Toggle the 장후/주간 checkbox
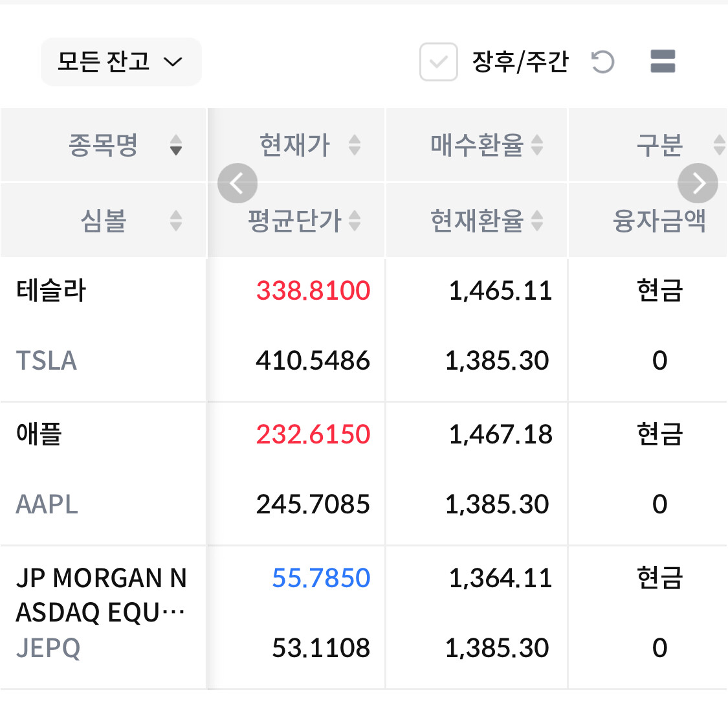The image size is (728, 718). coord(439,62)
